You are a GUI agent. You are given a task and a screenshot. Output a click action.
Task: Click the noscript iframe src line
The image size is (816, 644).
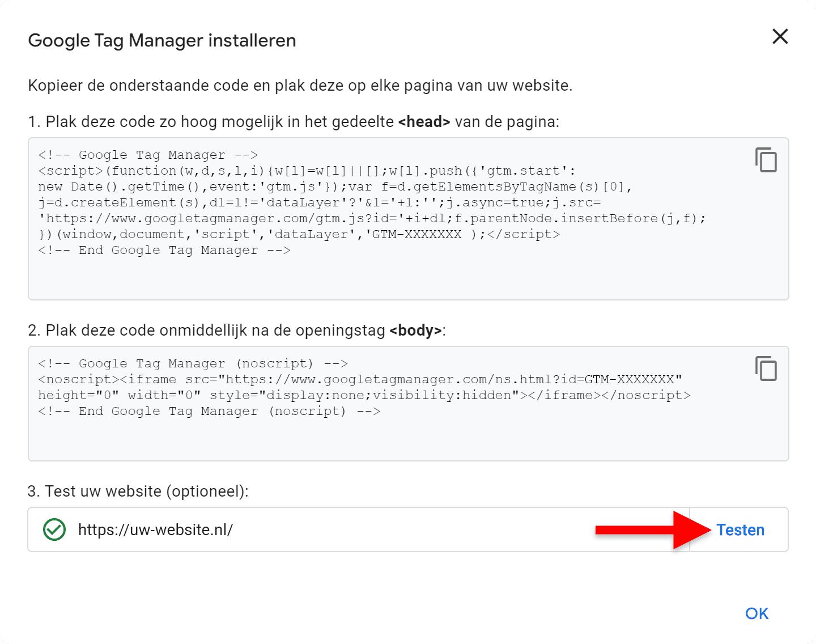coord(360,379)
